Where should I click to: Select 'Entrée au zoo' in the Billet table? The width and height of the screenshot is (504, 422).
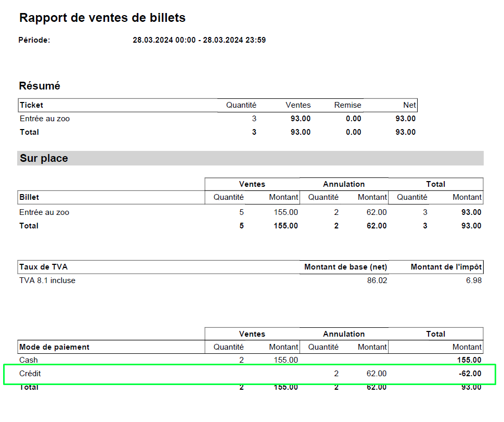[x=44, y=212]
